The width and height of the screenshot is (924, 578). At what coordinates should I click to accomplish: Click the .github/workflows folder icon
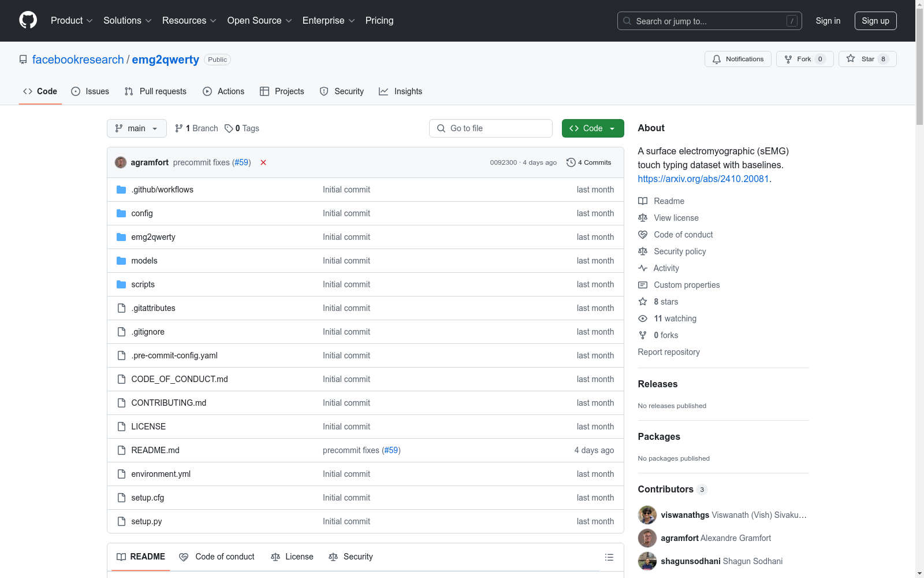click(121, 190)
